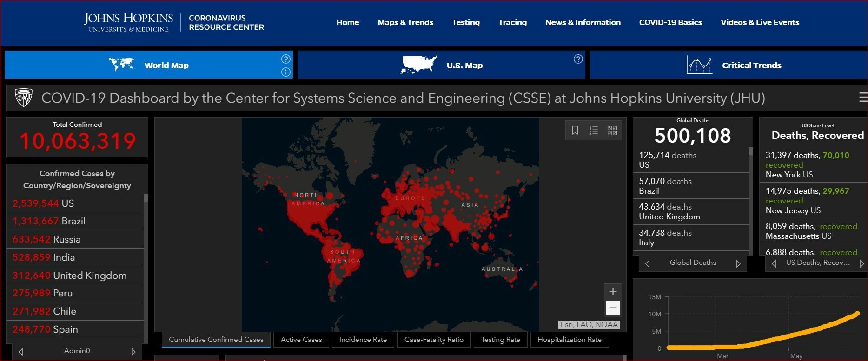Viewport: 868px width, 361px height.
Task: Select the Hospitalization Rate tab
Action: (570, 340)
